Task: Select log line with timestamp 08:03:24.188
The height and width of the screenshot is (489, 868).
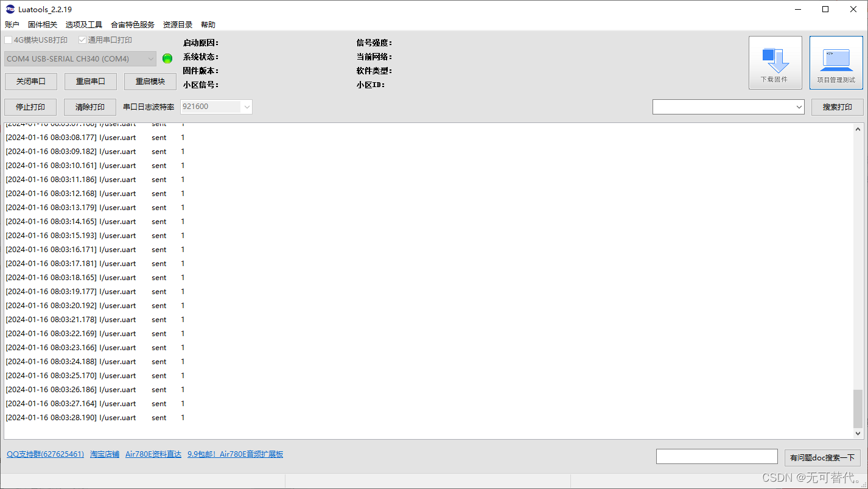Action: (x=95, y=362)
